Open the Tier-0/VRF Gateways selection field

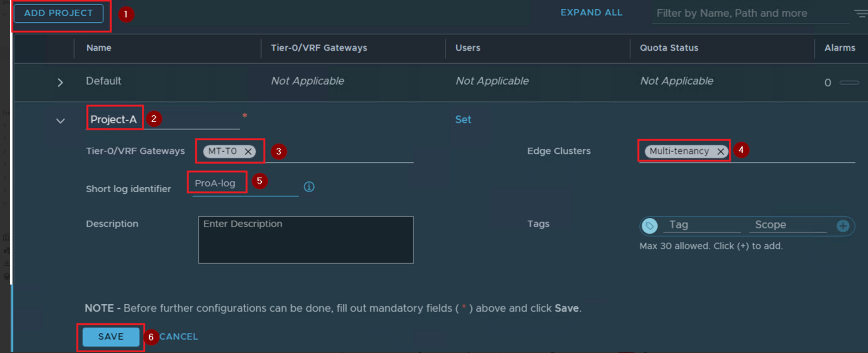pyautogui.click(x=339, y=151)
